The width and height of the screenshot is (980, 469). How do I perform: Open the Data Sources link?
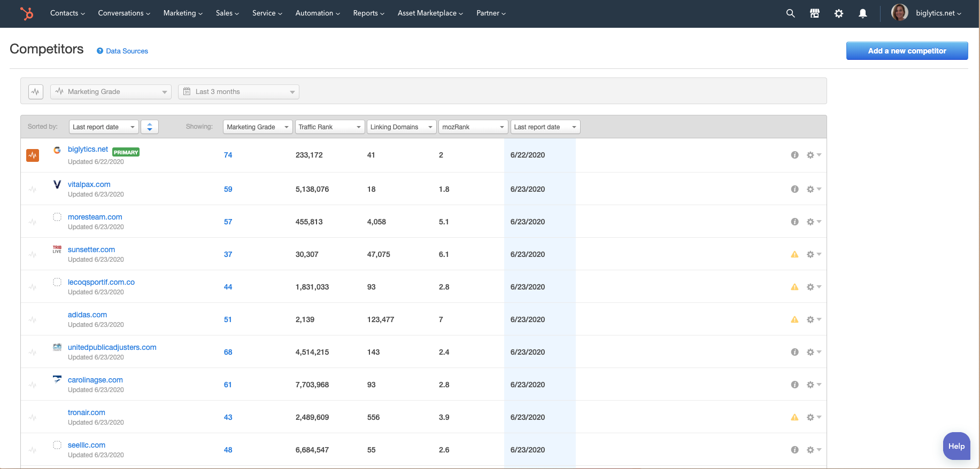tap(127, 51)
